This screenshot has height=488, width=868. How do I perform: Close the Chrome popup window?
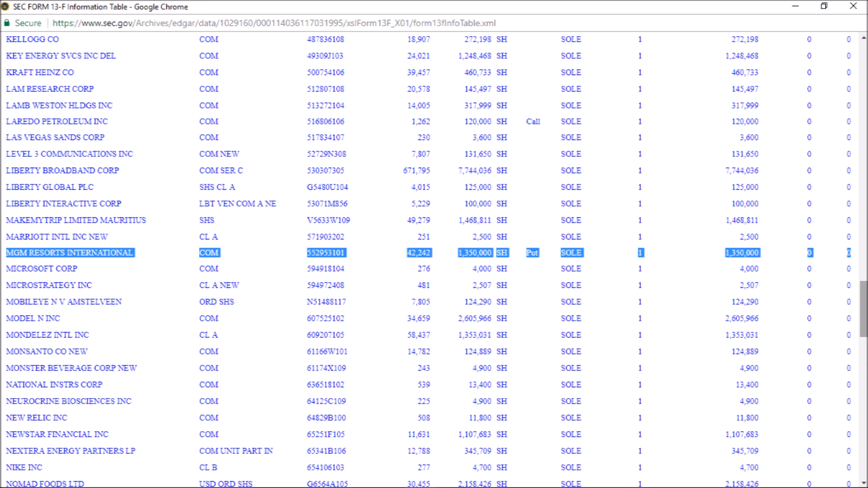[x=853, y=6]
